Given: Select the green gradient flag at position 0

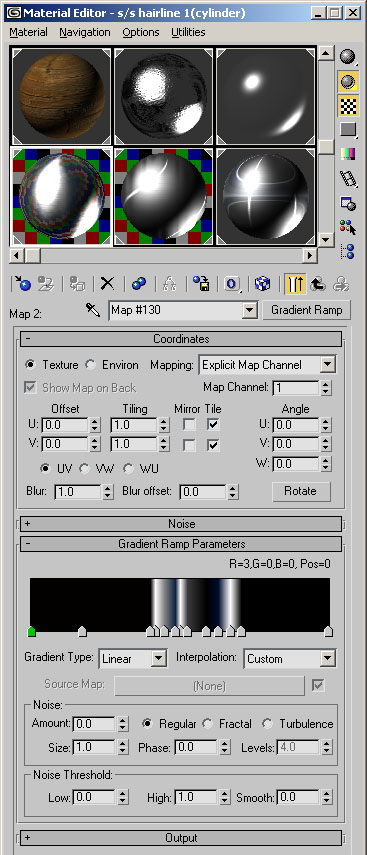Looking at the screenshot, I should [32, 631].
